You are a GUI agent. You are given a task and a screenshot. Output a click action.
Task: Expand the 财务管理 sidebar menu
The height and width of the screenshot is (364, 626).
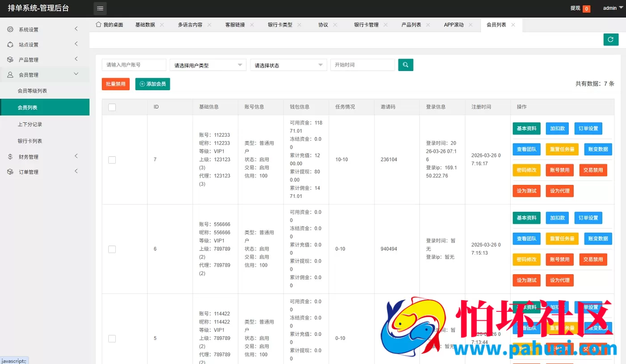coord(45,157)
